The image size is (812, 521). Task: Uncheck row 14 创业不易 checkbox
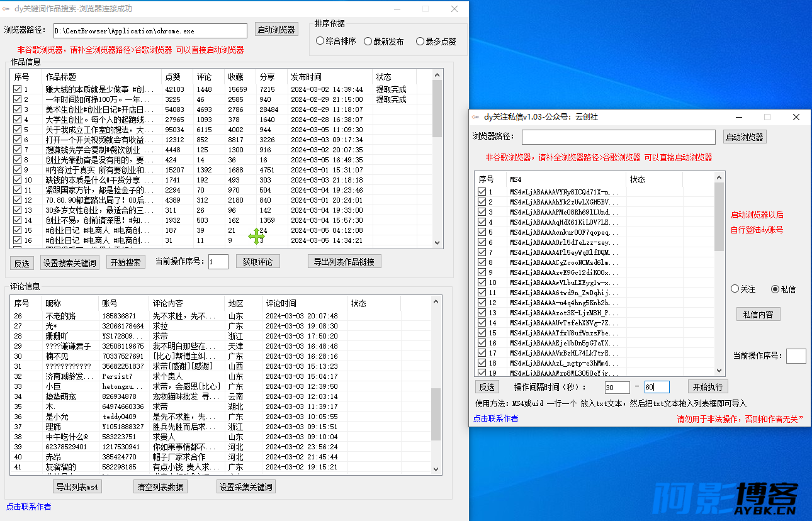coord(17,220)
